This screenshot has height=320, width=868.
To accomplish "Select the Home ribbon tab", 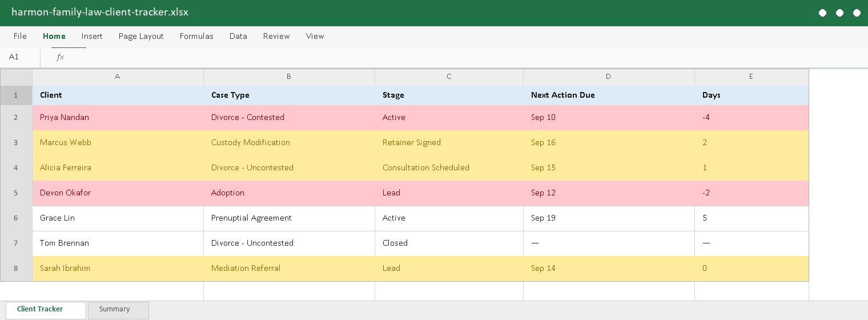I will pyautogui.click(x=54, y=36).
